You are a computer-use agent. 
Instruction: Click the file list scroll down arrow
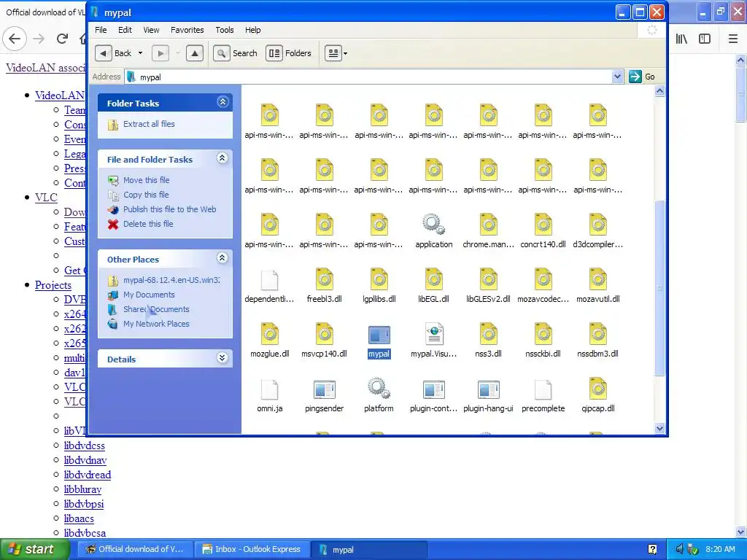[x=659, y=428]
